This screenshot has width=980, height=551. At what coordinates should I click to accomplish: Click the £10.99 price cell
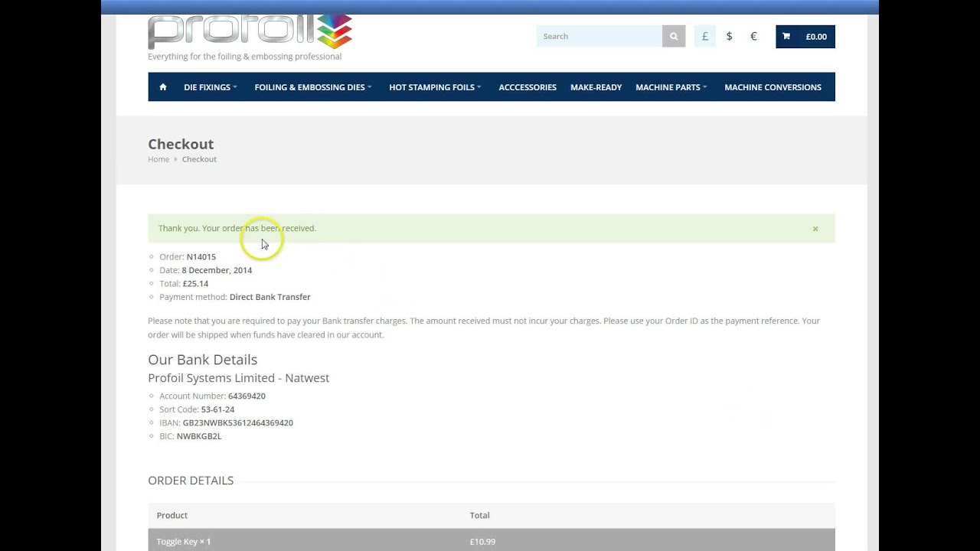[482, 542]
